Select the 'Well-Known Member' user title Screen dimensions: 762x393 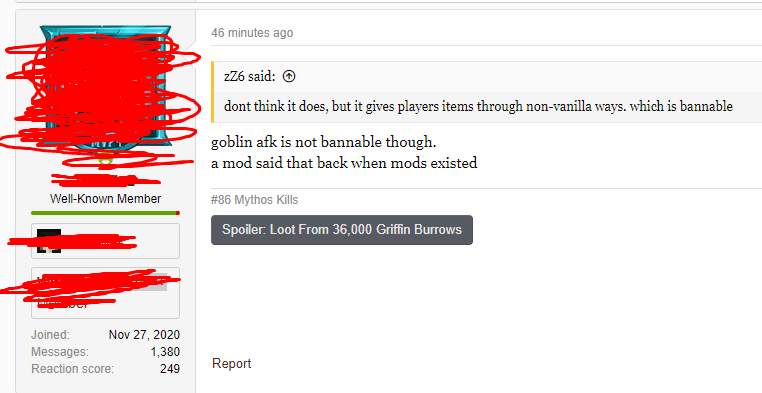click(x=105, y=199)
